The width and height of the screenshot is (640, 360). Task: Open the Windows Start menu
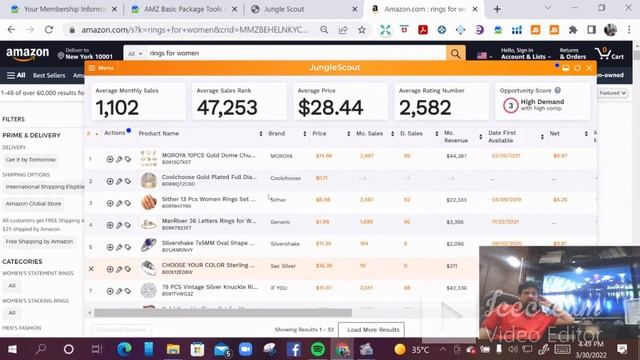13,349
